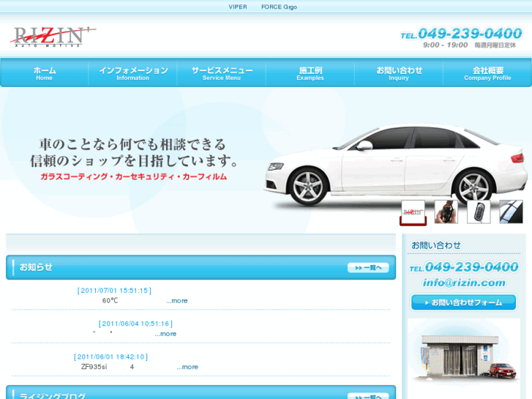The width and height of the screenshot is (532, 399).
Task: Click the red ガラスコーティング・カーセキュリティ tagline
Action: pyautogui.click(x=134, y=176)
